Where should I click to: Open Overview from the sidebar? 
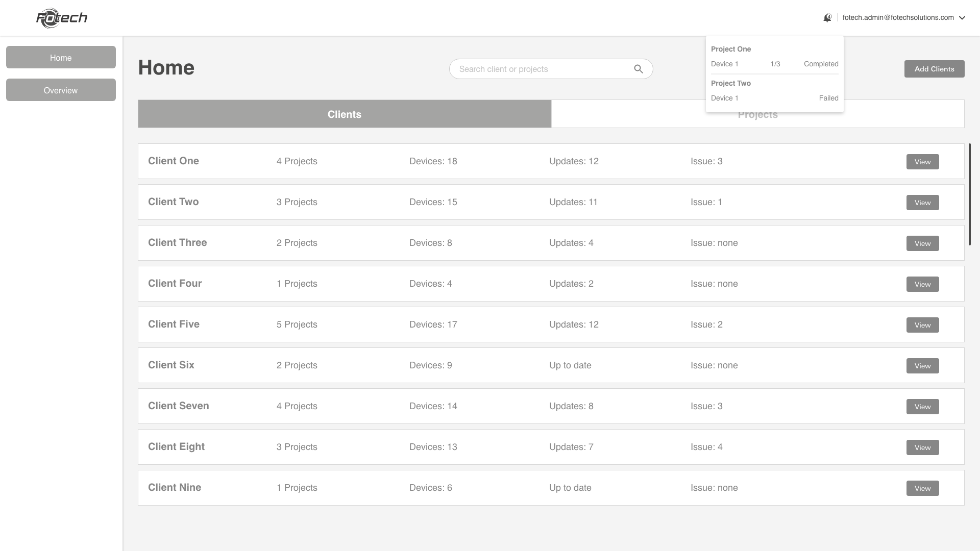pyautogui.click(x=61, y=90)
